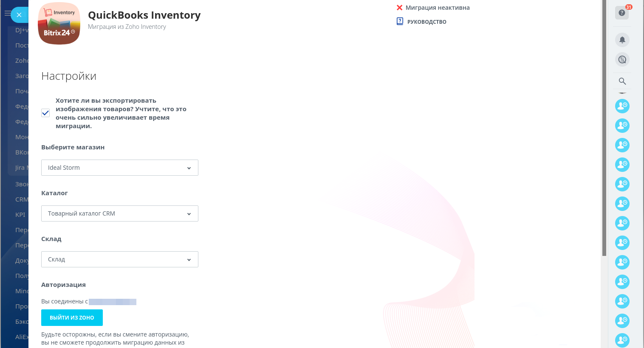The image size is (644, 348).
Task: Click the guide book icon
Action: pyautogui.click(x=400, y=21)
